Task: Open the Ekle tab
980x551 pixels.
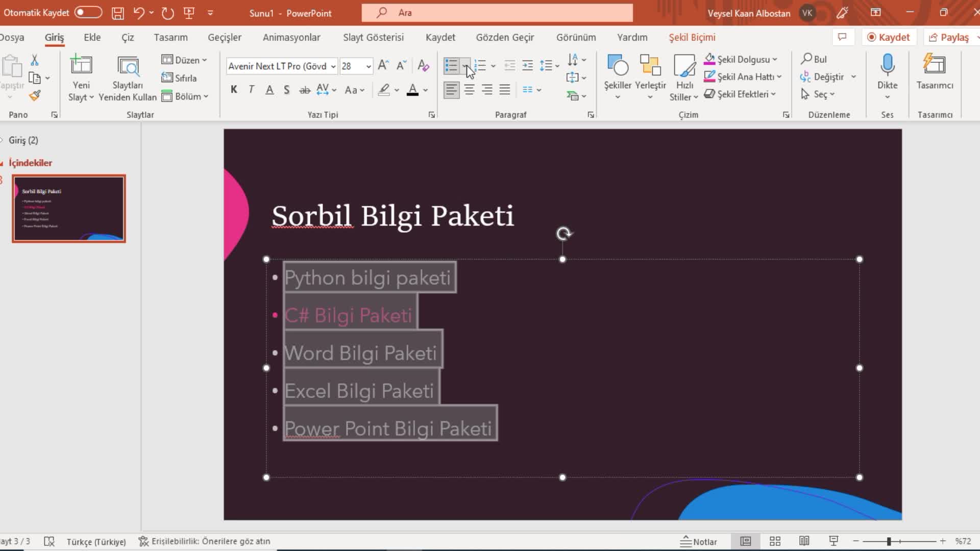Action: [92, 37]
